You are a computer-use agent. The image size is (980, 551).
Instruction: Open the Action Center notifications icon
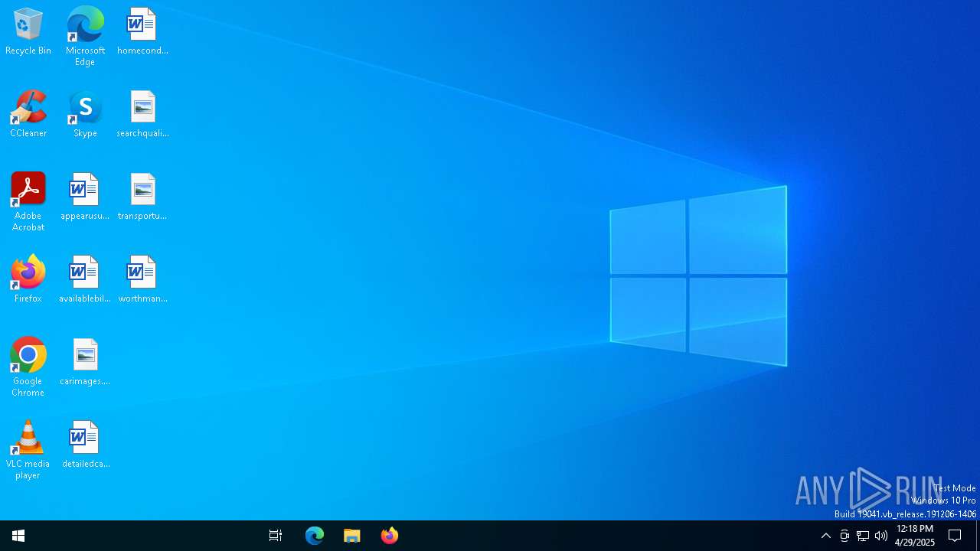pyautogui.click(x=955, y=536)
